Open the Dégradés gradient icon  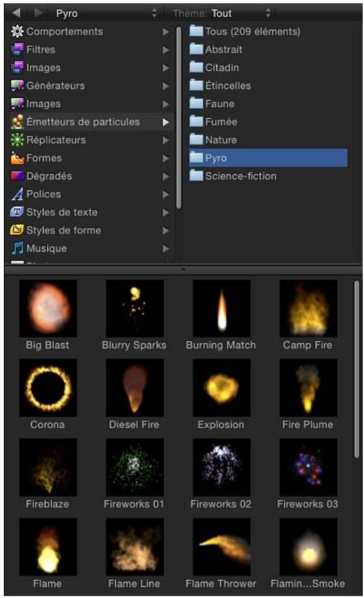point(17,175)
